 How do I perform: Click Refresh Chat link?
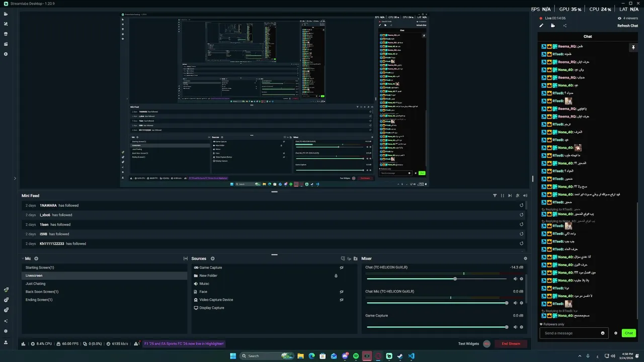pos(627,26)
